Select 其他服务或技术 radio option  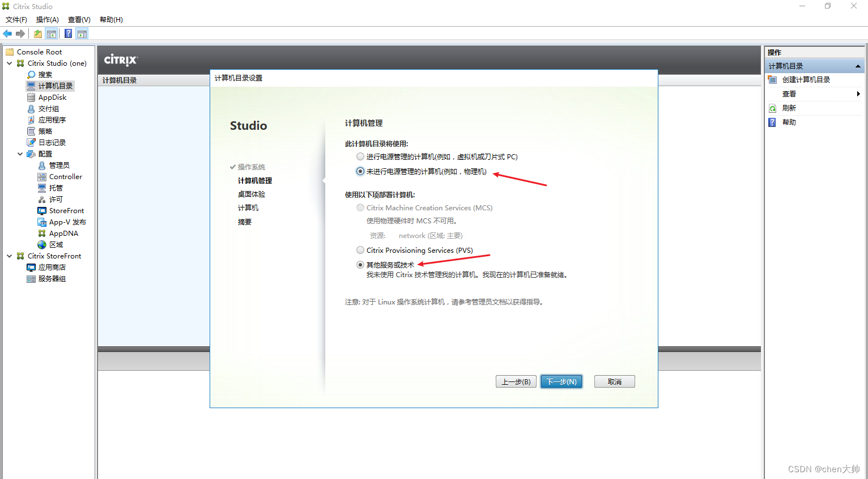360,265
